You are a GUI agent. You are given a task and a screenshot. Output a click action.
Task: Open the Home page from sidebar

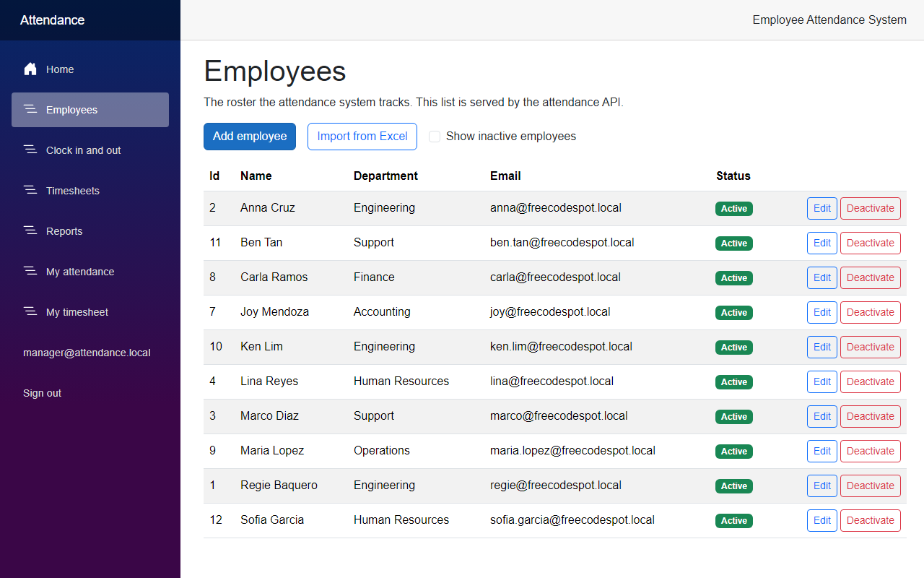[x=90, y=69]
